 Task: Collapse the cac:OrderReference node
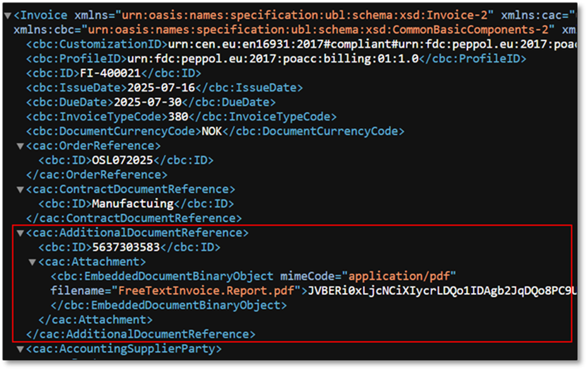[x=21, y=146]
